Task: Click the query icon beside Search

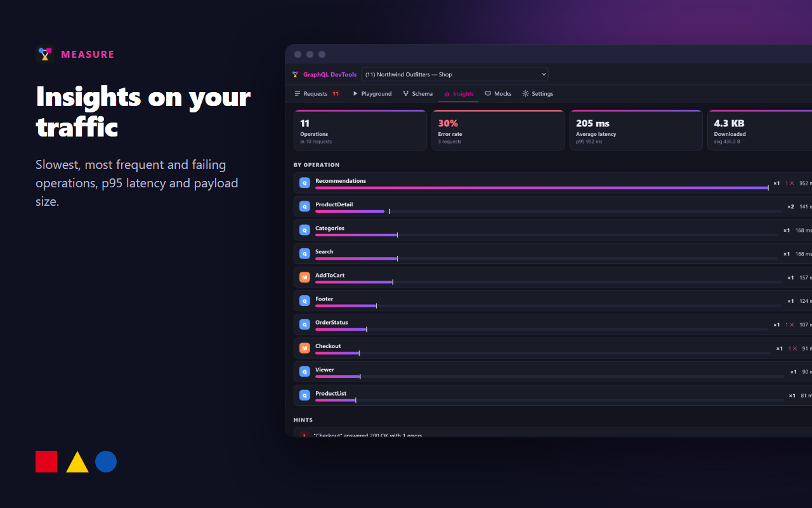Action: coord(304,253)
